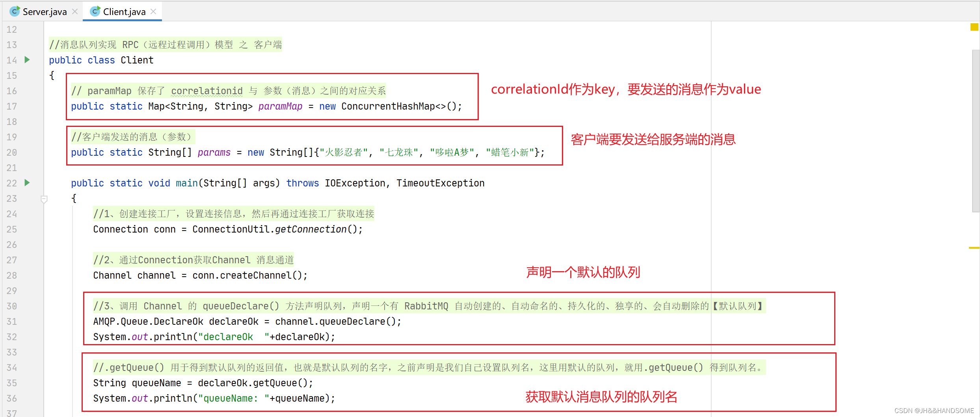Close the Client.java tab
The width and height of the screenshot is (980, 417).
pos(153,12)
